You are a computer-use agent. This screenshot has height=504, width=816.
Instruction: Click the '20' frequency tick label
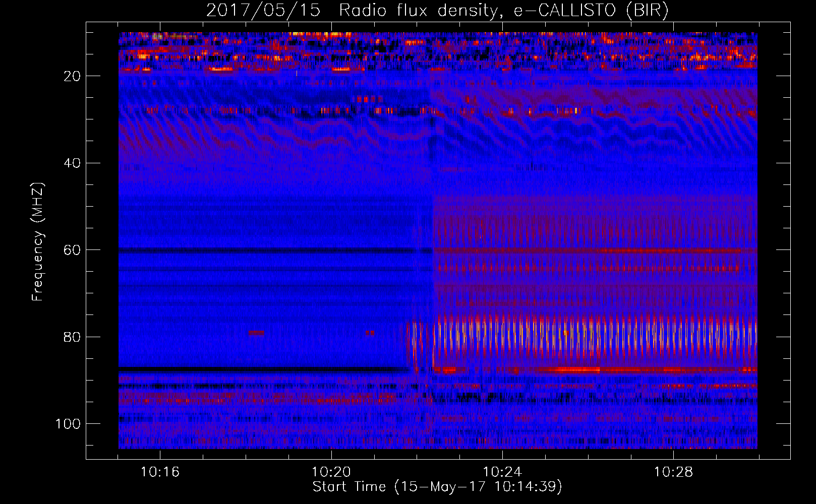[73, 76]
